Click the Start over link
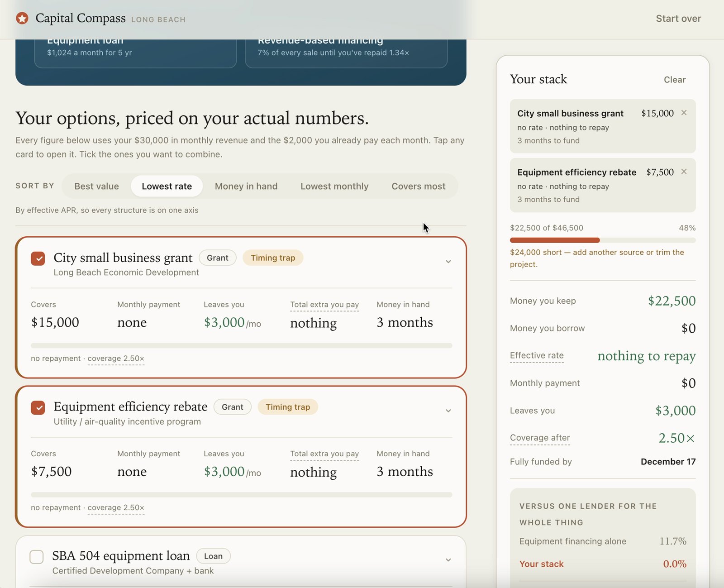The image size is (724, 588). click(x=678, y=19)
